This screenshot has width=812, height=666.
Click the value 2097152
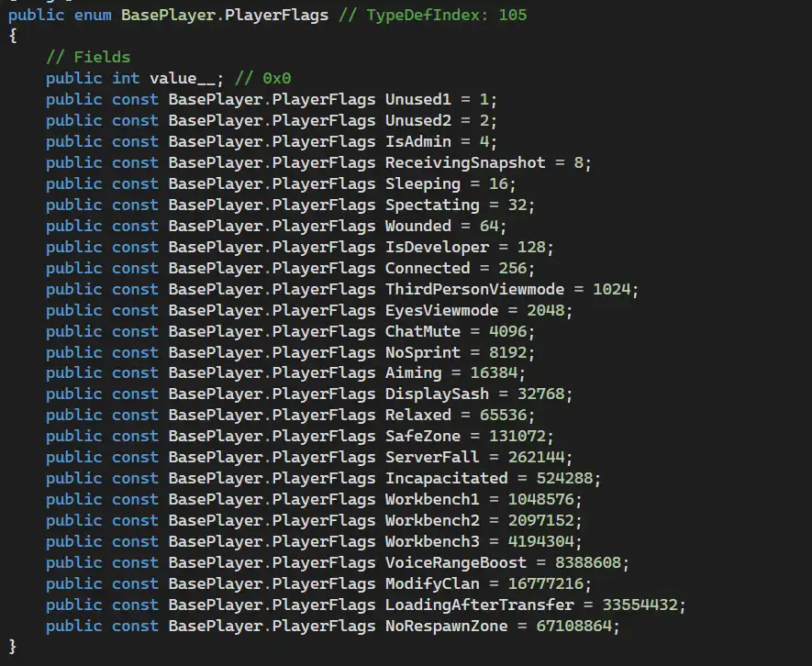[540, 520]
